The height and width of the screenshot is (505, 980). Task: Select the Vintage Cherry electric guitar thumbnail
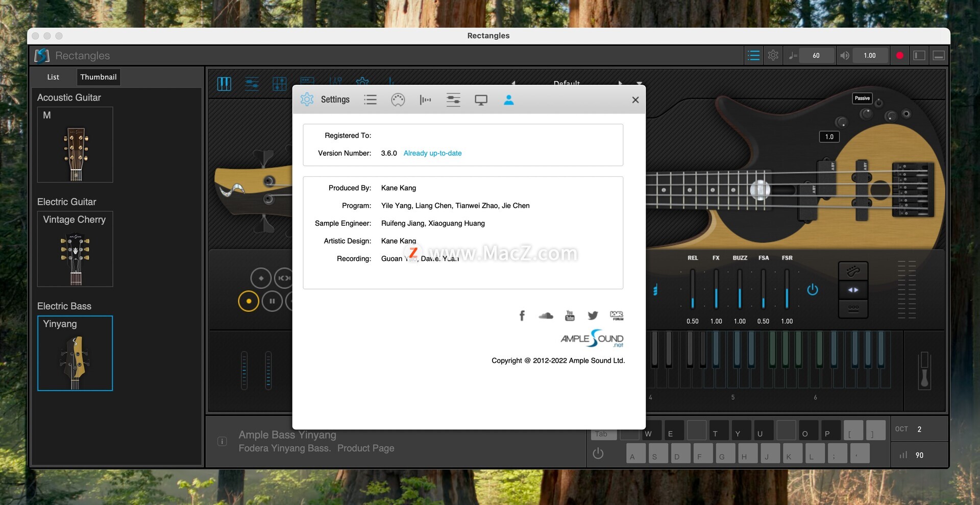pyautogui.click(x=75, y=249)
